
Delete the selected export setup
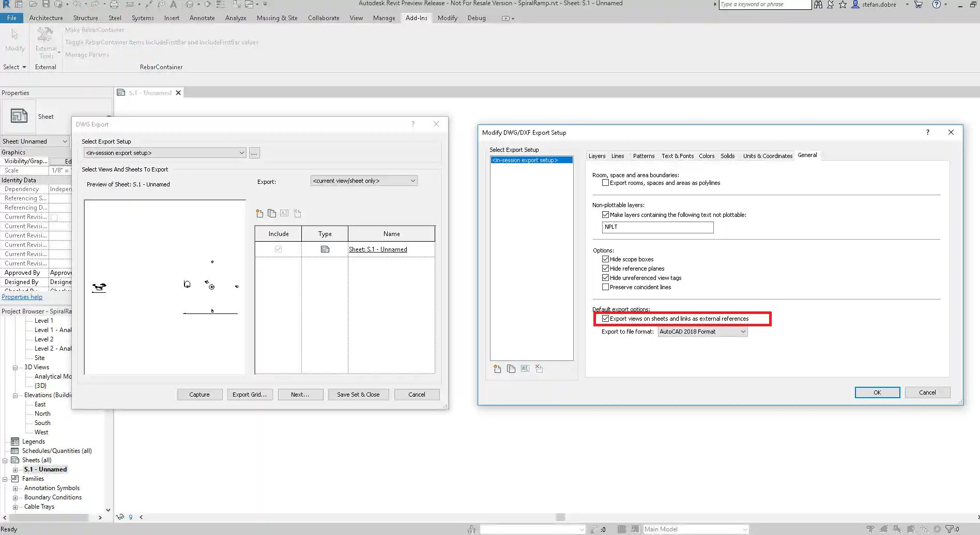click(x=539, y=369)
